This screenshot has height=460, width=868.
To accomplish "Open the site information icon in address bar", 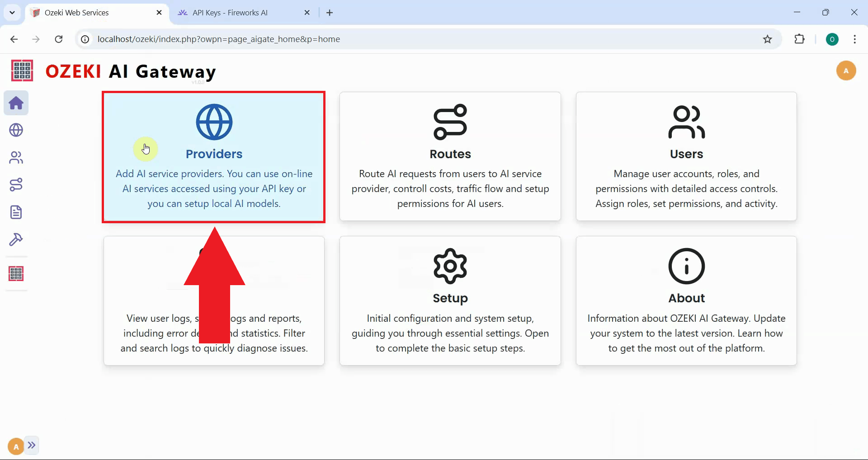I will click(x=84, y=39).
